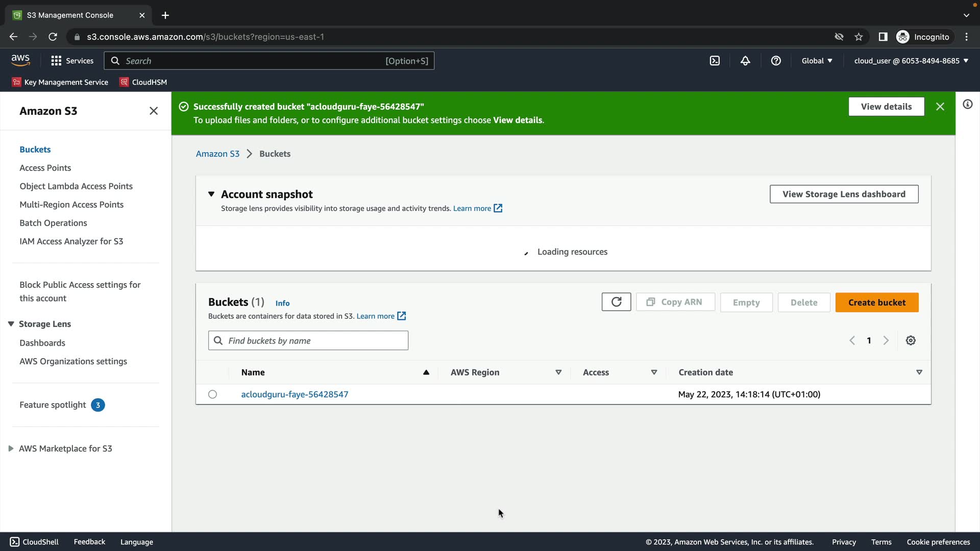Screen dimensions: 980x551
Task: Open CloudShell icon in top navigation
Action: pos(715,61)
